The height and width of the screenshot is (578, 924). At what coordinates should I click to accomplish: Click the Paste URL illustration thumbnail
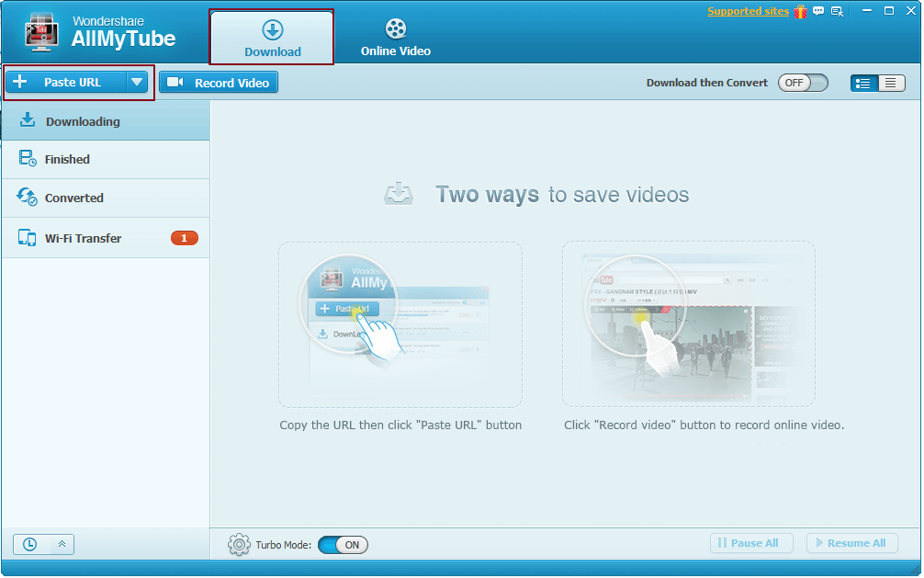pyautogui.click(x=400, y=324)
